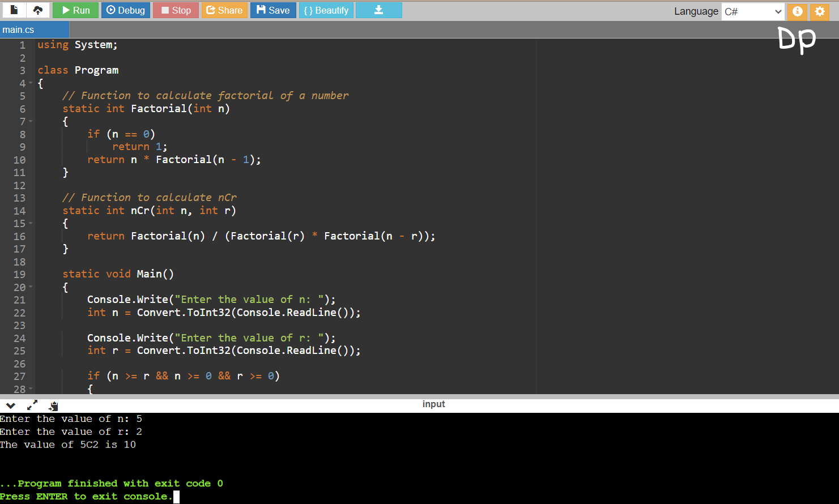Viewport: 839px width, 504px height.
Task: Click the cloud upload file icon
Action: [37, 10]
